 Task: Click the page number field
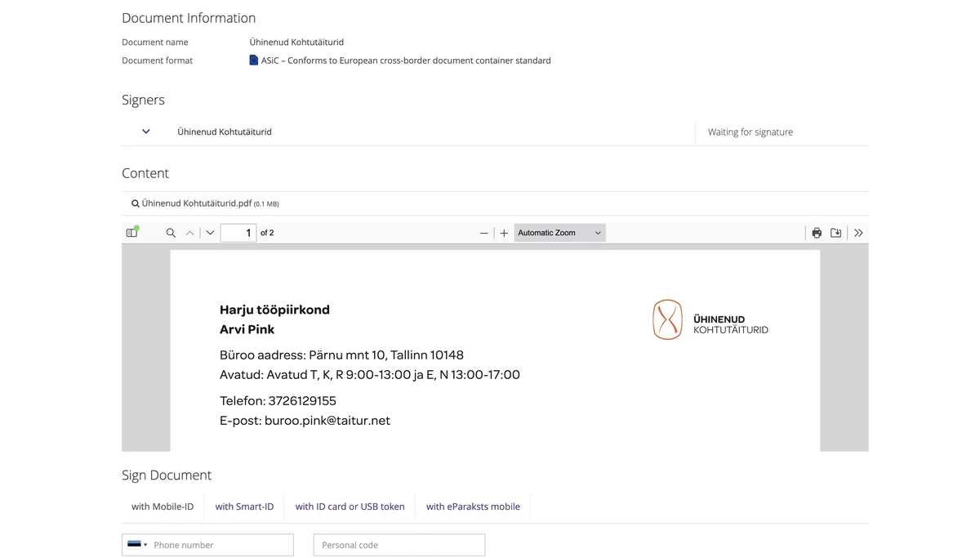(238, 233)
